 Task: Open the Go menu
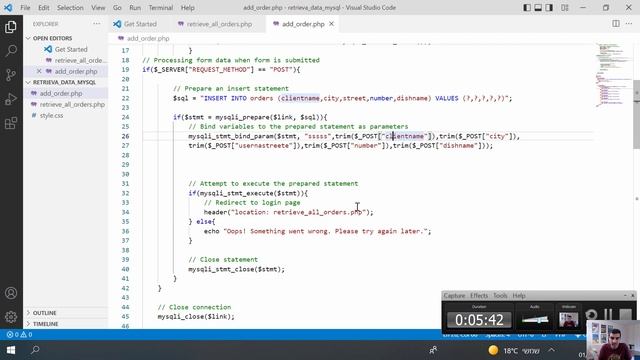pos(117,7)
